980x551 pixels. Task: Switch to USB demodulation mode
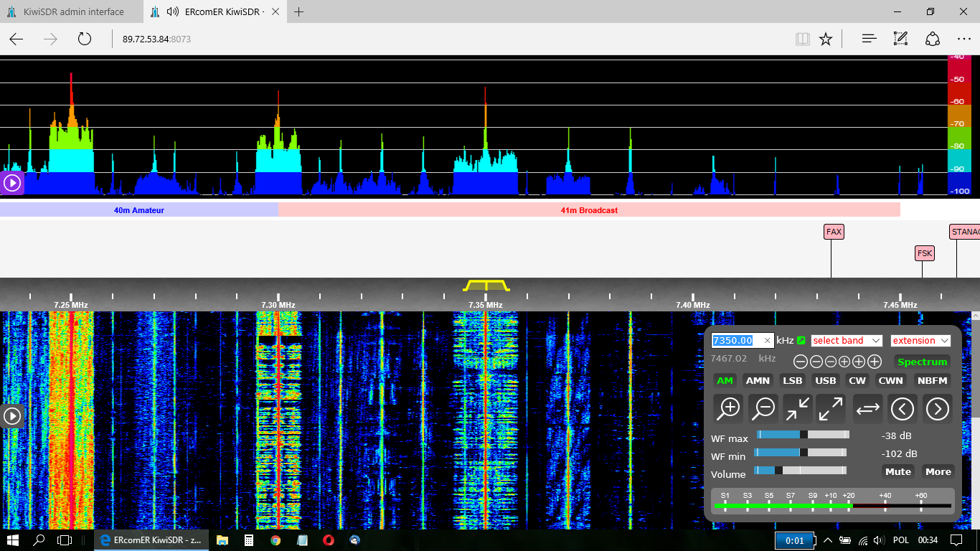click(826, 381)
